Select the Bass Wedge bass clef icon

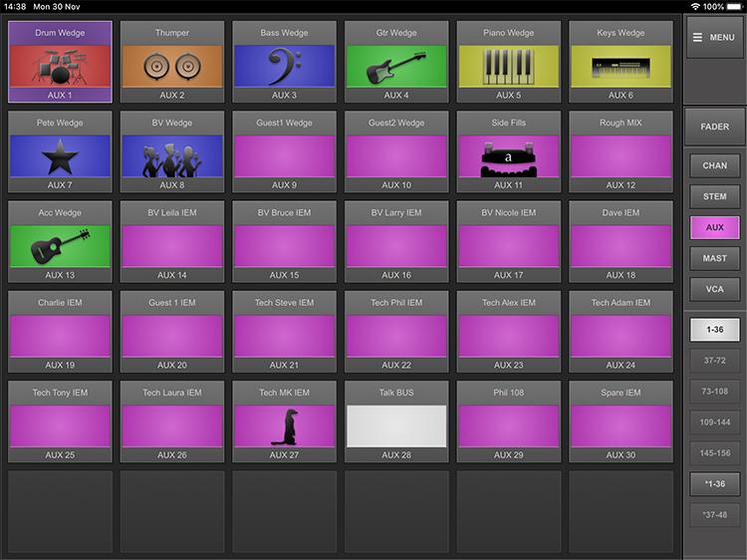coord(284,67)
